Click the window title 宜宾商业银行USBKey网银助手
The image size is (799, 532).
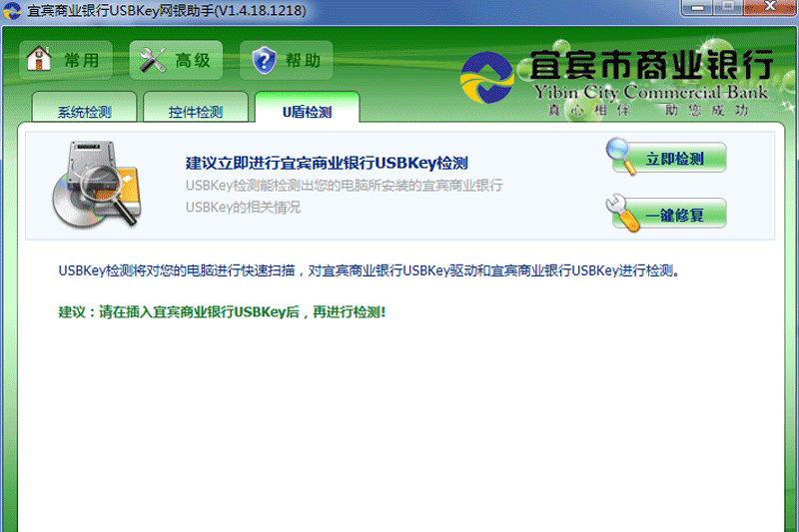tap(167, 11)
